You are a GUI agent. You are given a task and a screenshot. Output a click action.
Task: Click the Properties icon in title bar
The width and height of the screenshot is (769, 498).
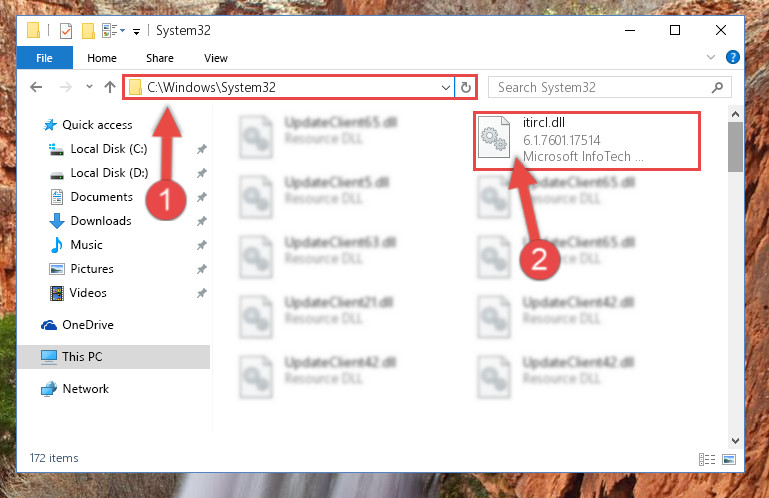(x=66, y=31)
